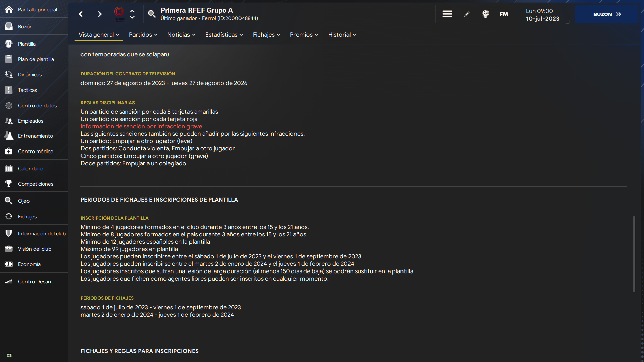Screen dimensions: 644x362
Task: Click the date Lun 09:00 10-jul-2023
Action: (x=542, y=15)
